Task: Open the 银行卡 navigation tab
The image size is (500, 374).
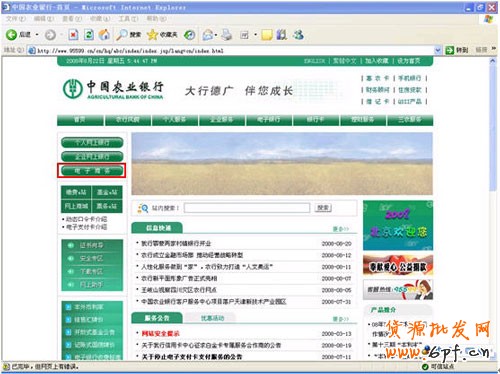Action: pyautogui.click(x=315, y=120)
